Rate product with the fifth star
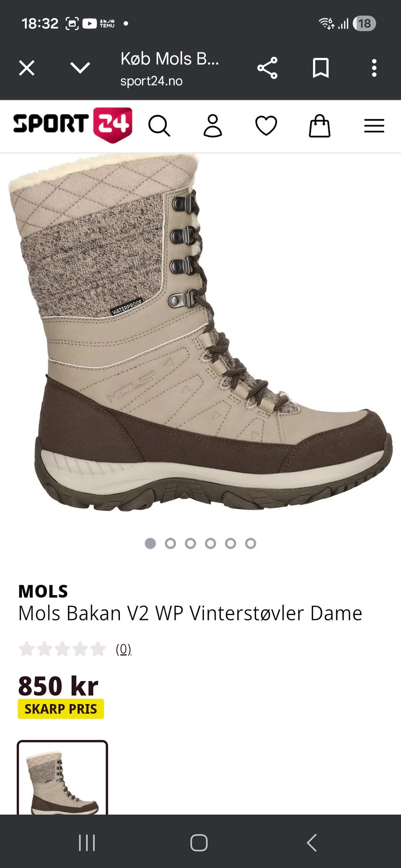Screen dimensions: 401x868 click(x=98, y=648)
